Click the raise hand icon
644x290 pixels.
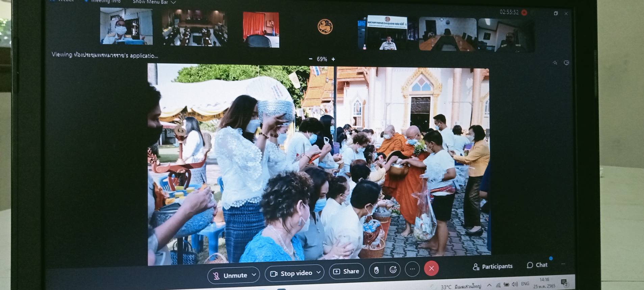tap(377, 270)
